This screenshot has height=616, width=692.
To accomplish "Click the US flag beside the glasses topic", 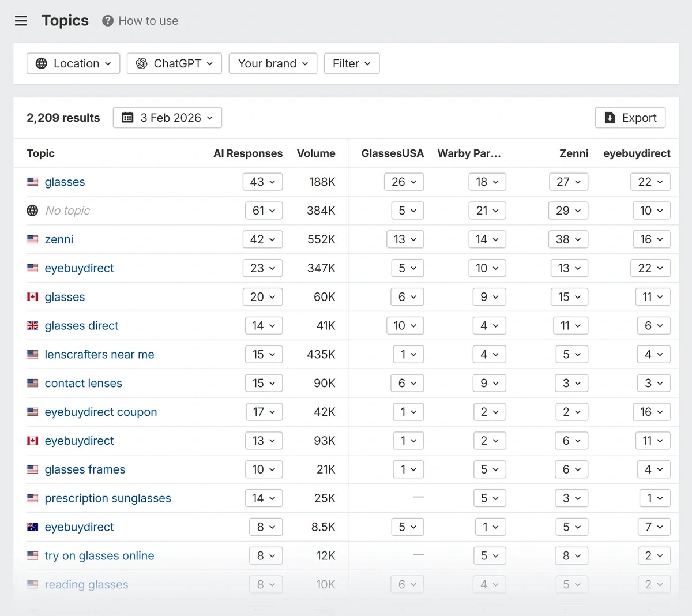I will point(33,181).
